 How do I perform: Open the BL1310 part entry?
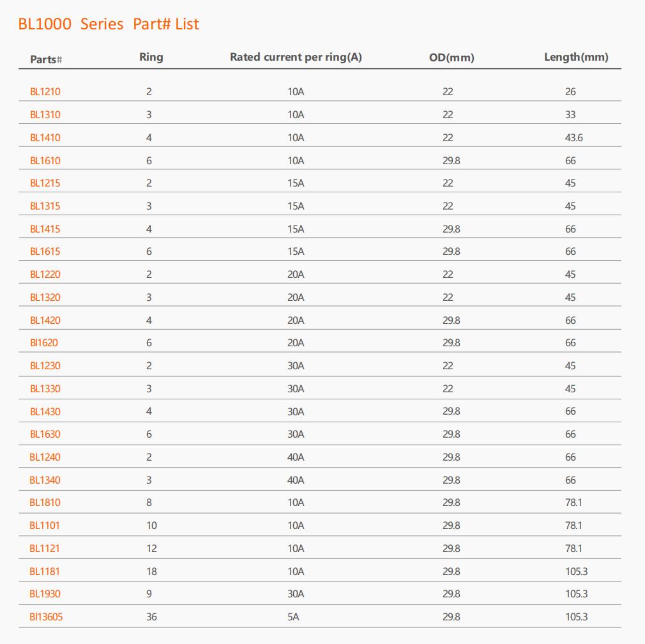pos(45,114)
